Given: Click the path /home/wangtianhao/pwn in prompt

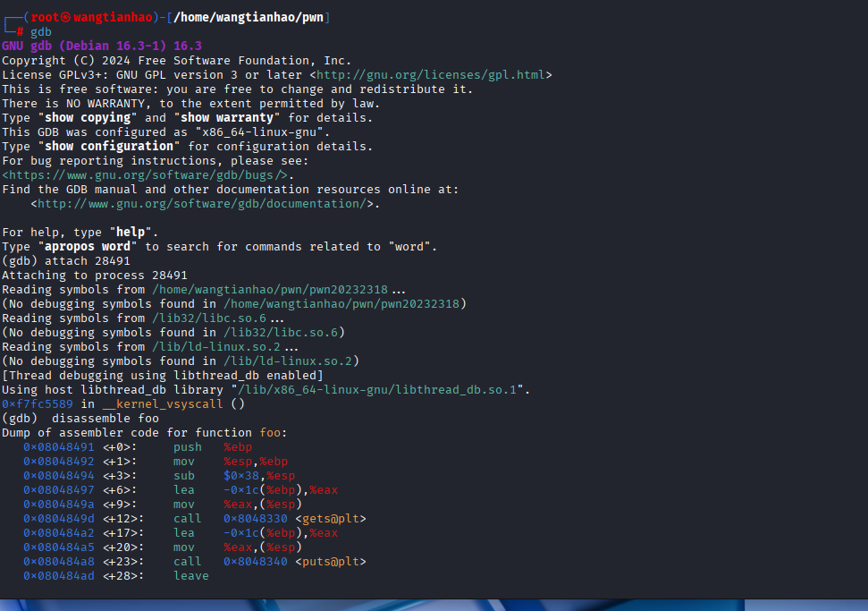Looking at the screenshot, I should click(249, 17).
